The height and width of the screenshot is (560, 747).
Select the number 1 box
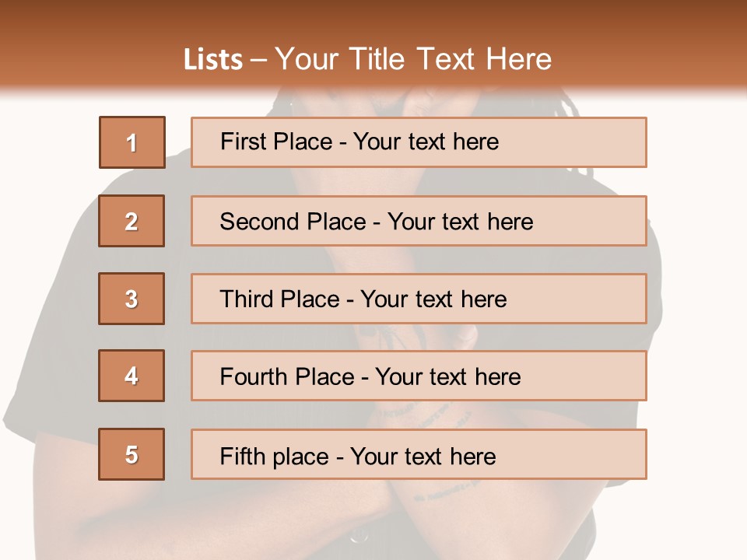(x=132, y=142)
